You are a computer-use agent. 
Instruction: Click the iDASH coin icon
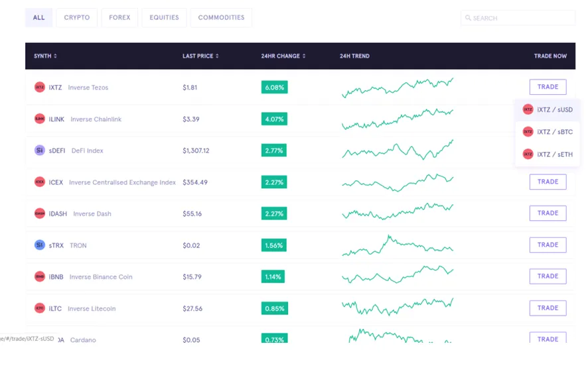[39, 213]
